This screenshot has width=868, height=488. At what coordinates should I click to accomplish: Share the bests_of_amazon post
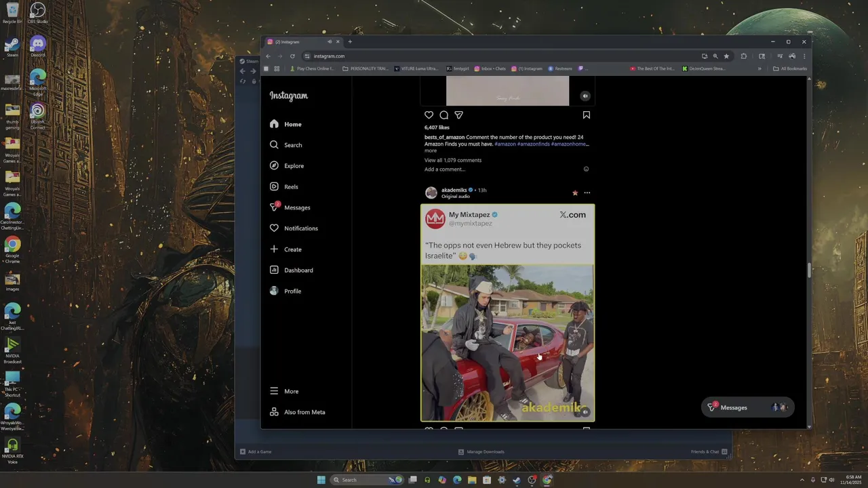coord(458,115)
